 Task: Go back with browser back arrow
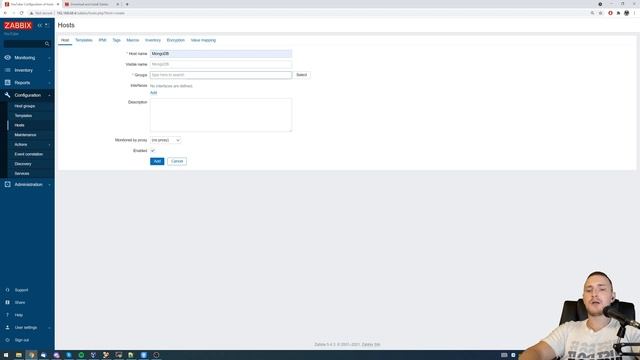click(x=5, y=13)
